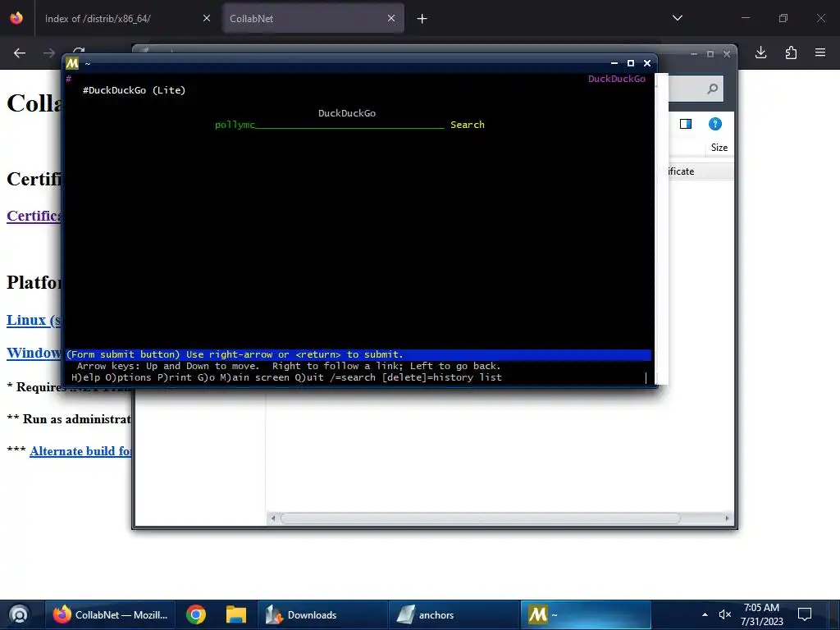Click the pollymc search input field
The image size is (840, 630).
[x=330, y=125]
